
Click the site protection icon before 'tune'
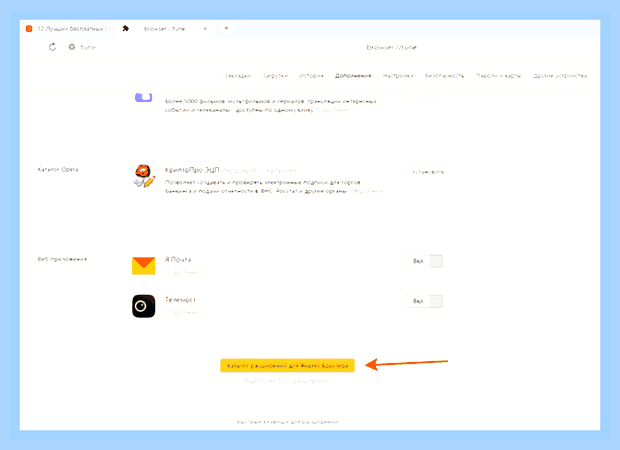pyautogui.click(x=72, y=47)
